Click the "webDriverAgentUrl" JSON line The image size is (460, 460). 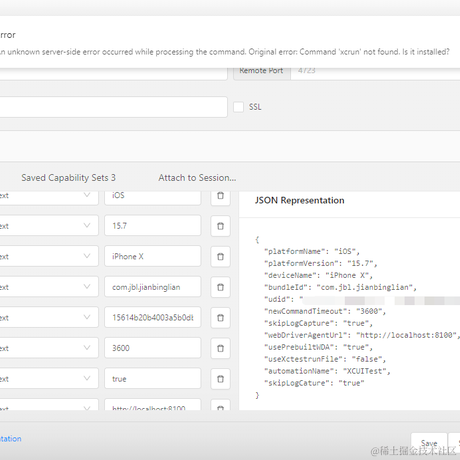[362, 335]
